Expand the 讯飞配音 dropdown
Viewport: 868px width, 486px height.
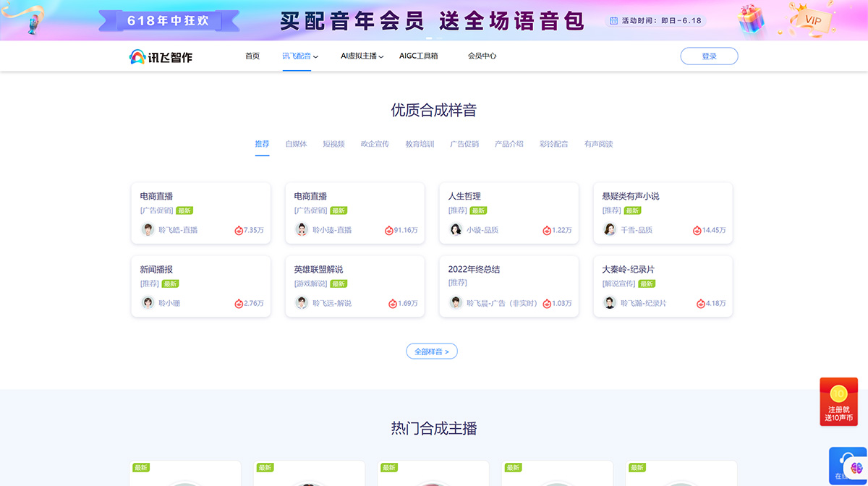coord(297,56)
